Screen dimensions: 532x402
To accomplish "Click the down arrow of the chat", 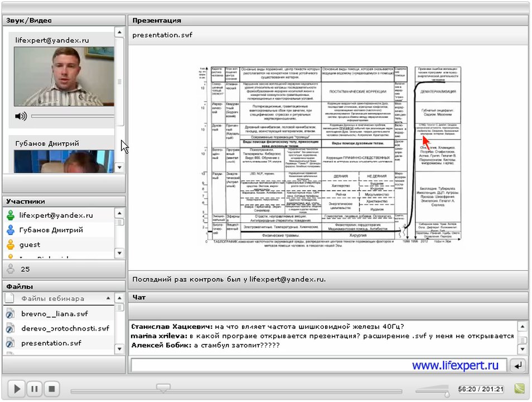I will tap(523, 349).
